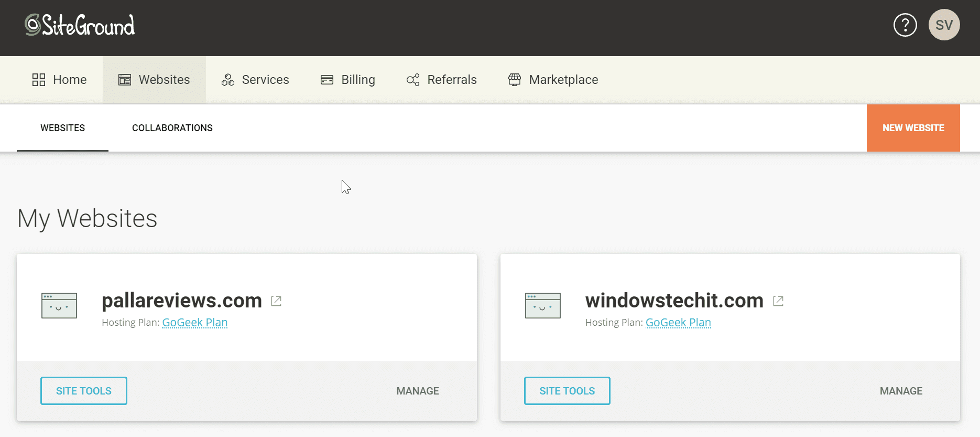The width and height of the screenshot is (980, 437).
Task: Open the SV user avatar menu
Action: coord(944,25)
